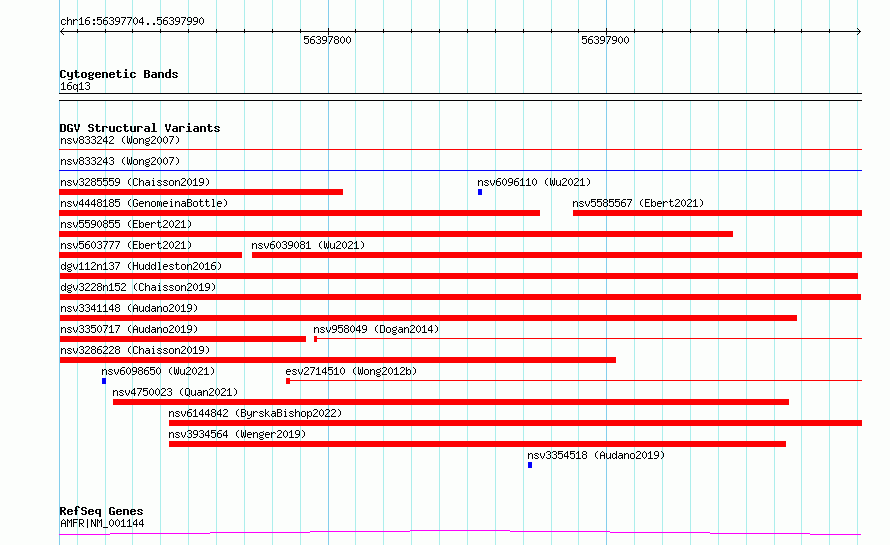Click the blue nsv3354518 (Audano2019) marker
This screenshot has height=545, width=890.
tap(530, 465)
